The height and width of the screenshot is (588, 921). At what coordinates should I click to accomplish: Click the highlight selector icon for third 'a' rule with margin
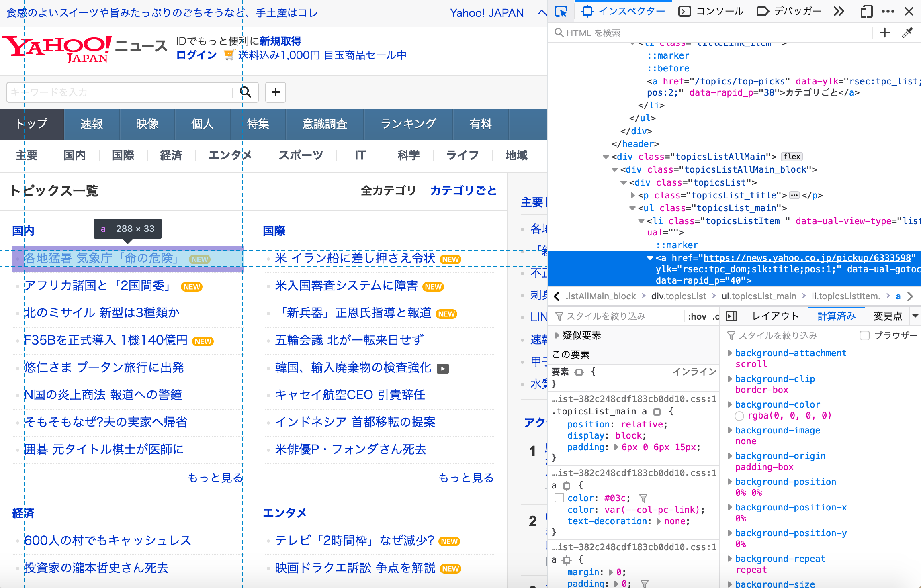point(567,560)
